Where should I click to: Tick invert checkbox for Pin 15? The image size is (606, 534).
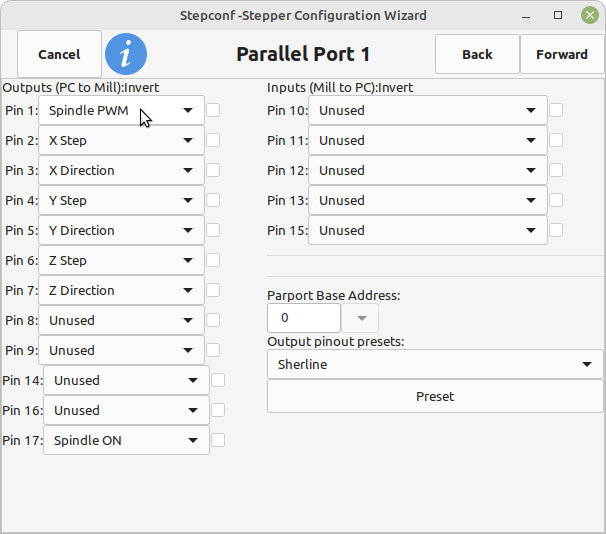pos(556,230)
